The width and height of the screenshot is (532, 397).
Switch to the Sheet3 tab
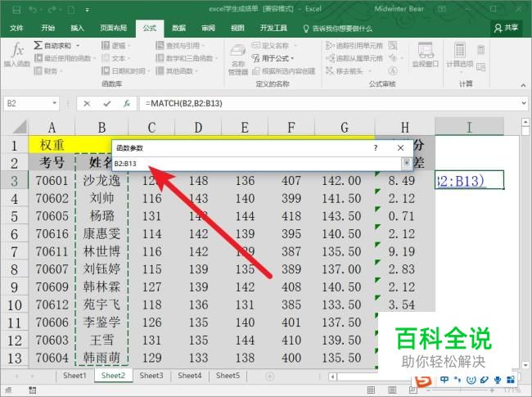[151, 376]
